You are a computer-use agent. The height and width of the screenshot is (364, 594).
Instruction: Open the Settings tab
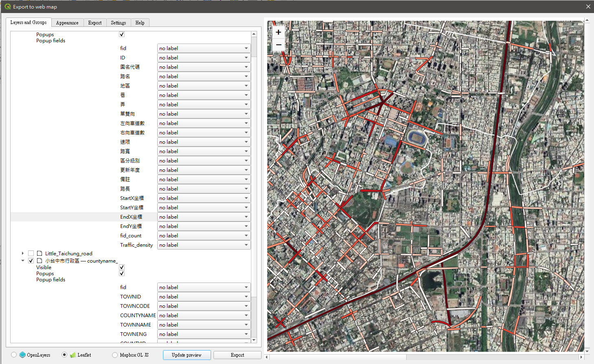pos(118,22)
